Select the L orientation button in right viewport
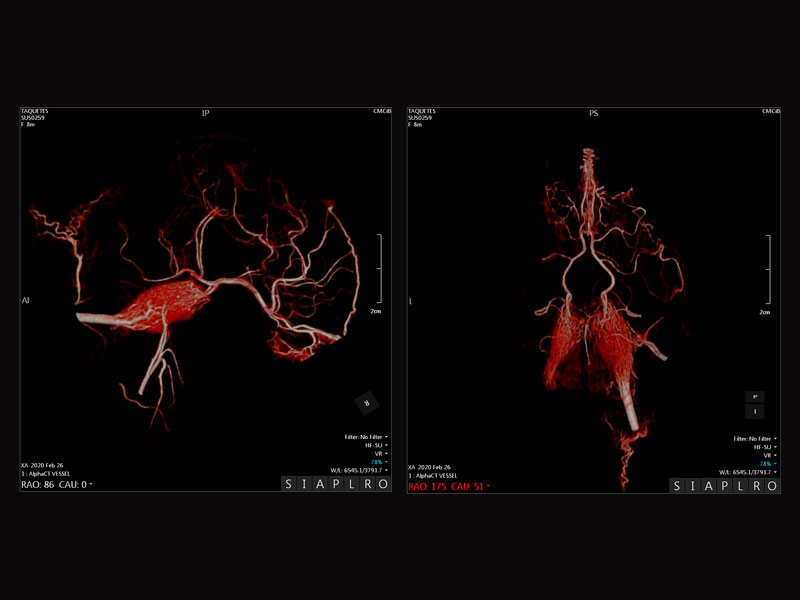The image size is (800, 600). (742, 486)
